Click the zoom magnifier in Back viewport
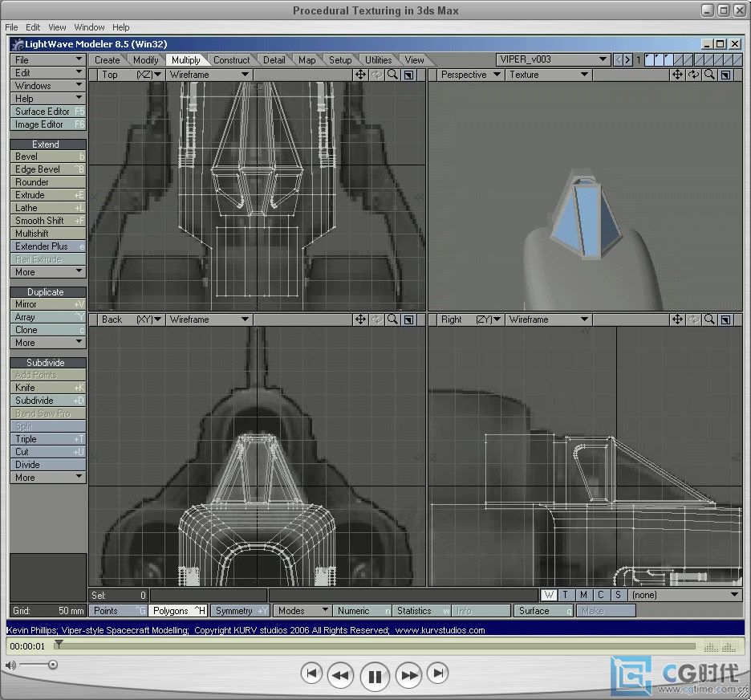The height and width of the screenshot is (700, 751). (x=392, y=319)
